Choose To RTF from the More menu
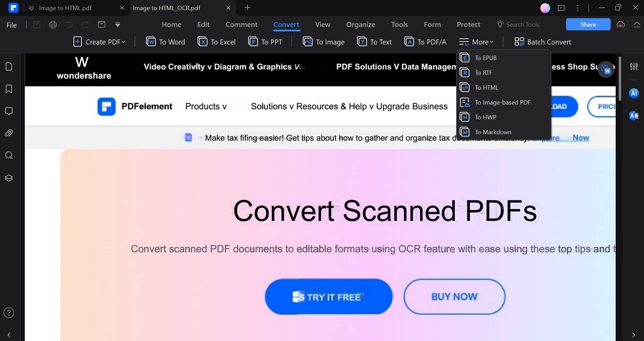Viewport: 644px width, 341px height. 503,73
